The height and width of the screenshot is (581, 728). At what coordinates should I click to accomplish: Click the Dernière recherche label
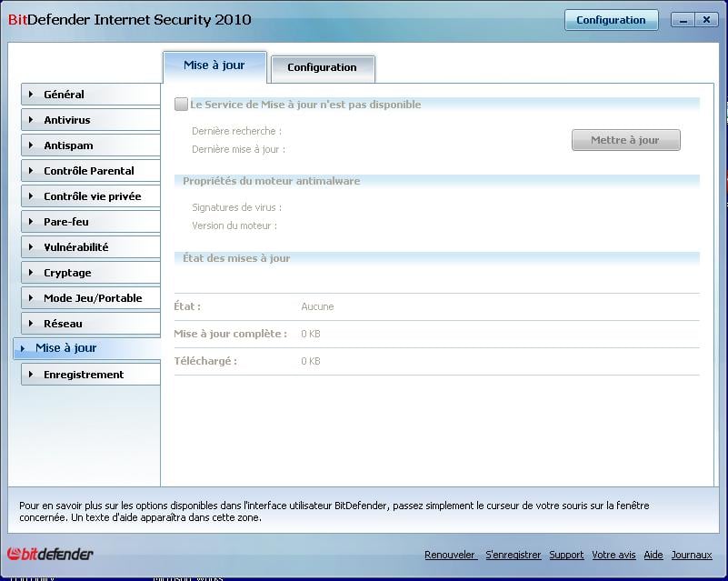237,131
